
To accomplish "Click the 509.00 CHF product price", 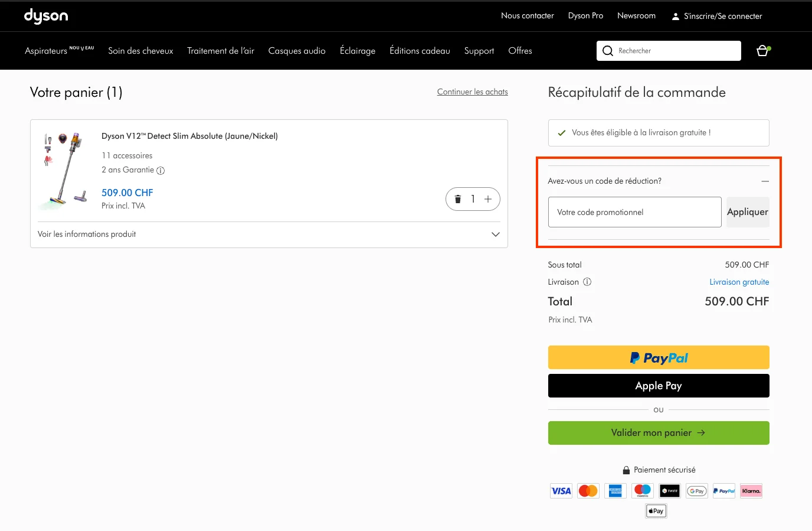I will (127, 193).
